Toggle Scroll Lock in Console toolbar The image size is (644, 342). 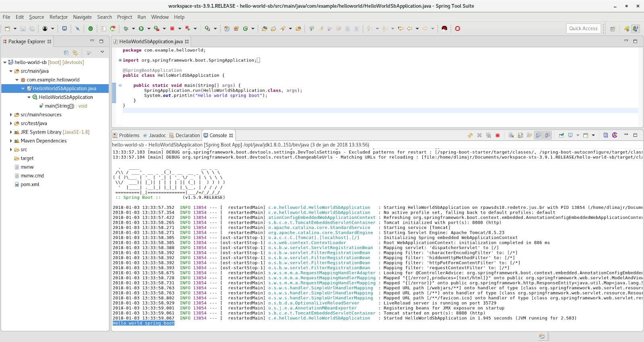click(x=520, y=135)
